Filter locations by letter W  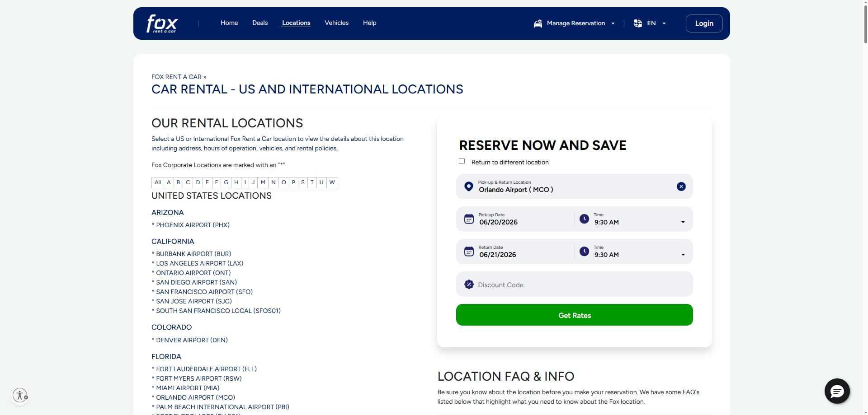[x=332, y=182]
